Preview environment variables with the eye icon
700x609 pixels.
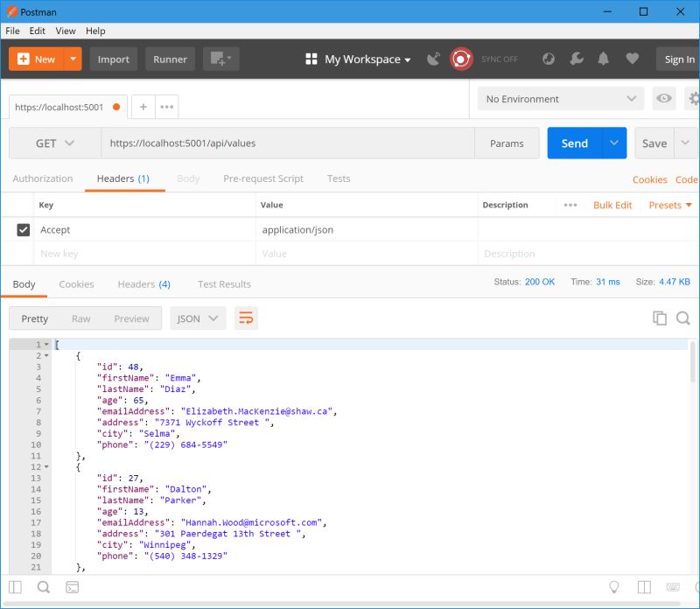click(x=665, y=99)
